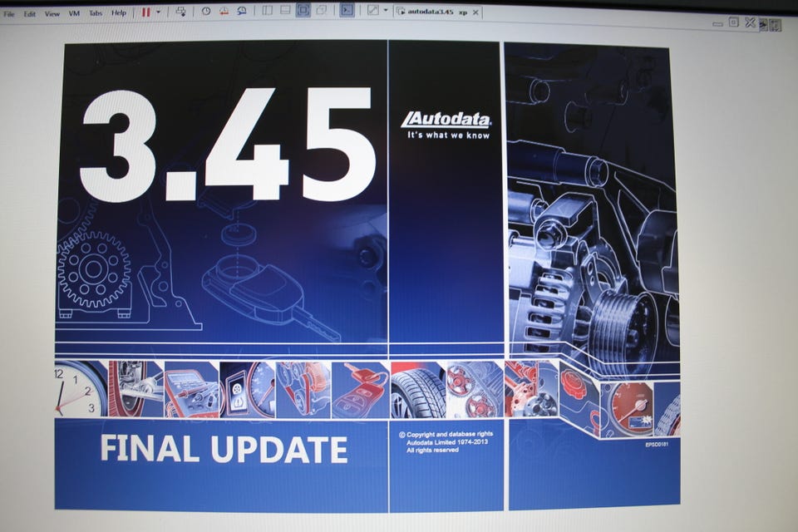Click the "EPSD0181" code text

tap(657, 445)
